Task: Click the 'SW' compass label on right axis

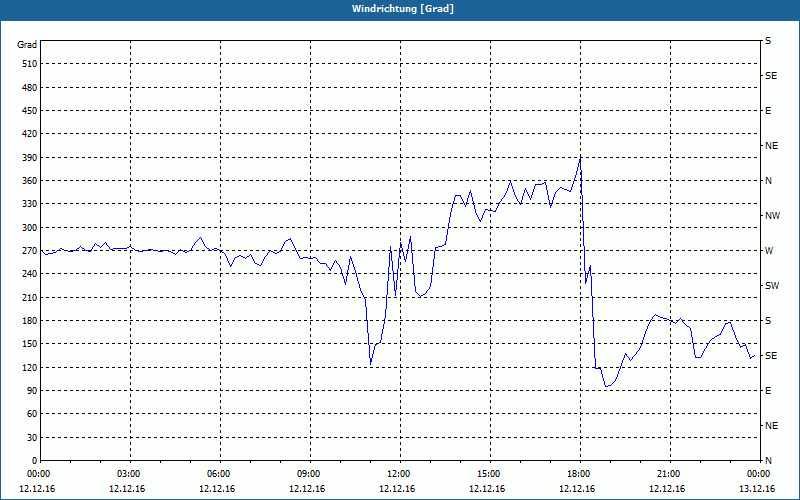Action: 772,286
